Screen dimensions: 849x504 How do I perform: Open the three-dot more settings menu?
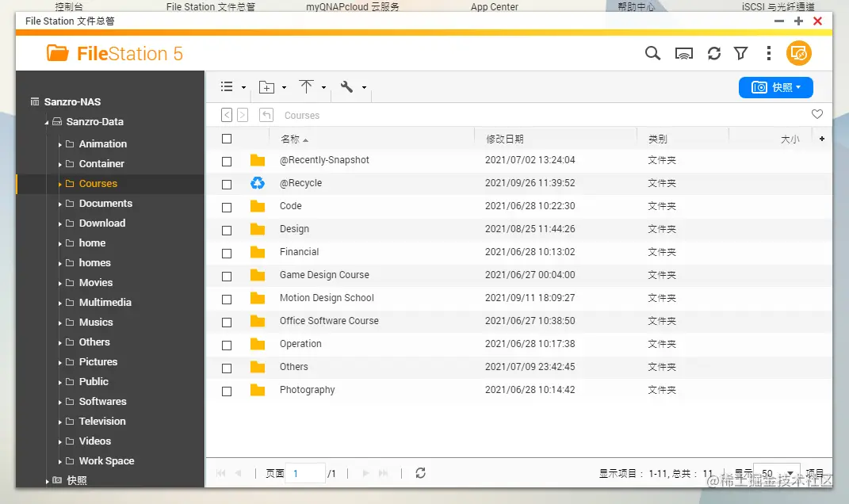click(x=769, y=53)
